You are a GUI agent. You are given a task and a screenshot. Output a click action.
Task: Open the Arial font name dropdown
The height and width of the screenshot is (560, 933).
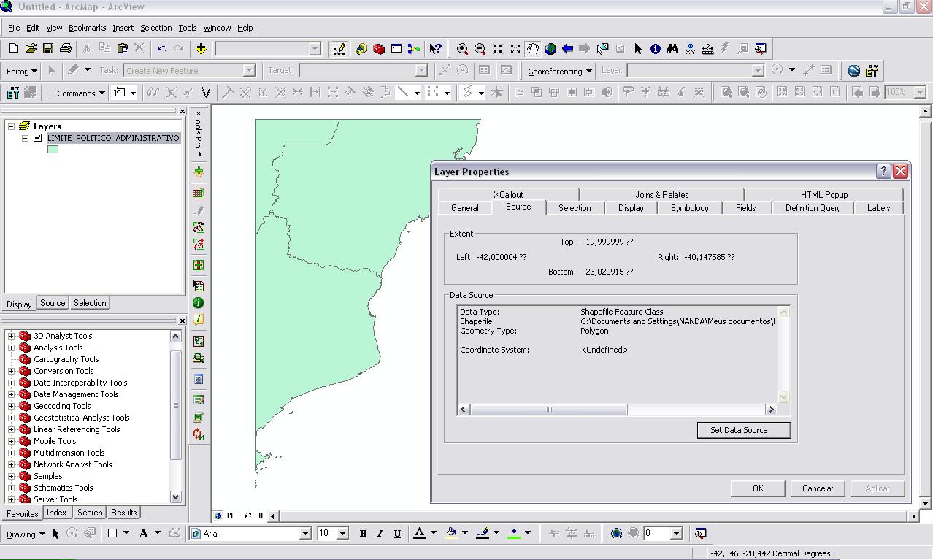[305, 534]
